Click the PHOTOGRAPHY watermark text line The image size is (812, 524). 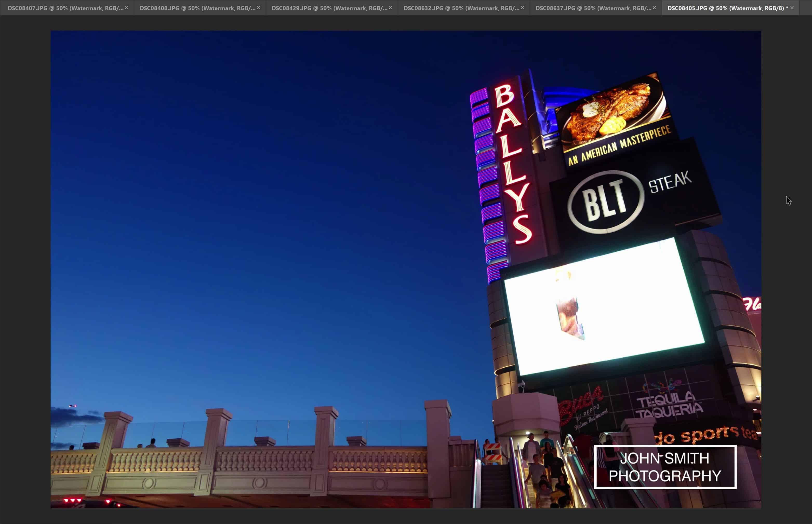[665, 476]
